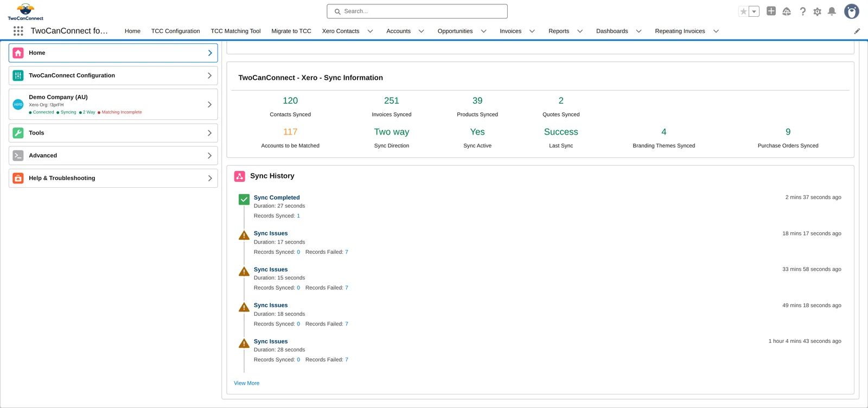
Task: Expand the Help & Troubleshooting chevron
Action: (210, 178)
